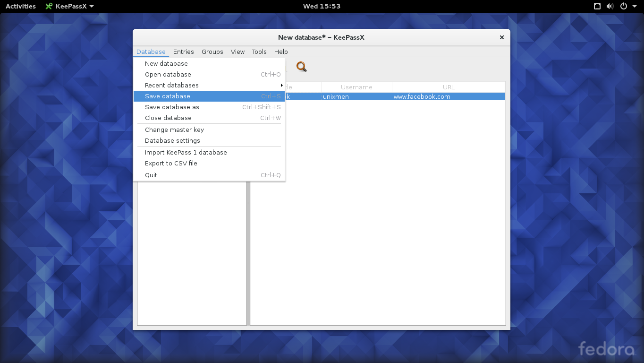Click the www.facebook.com URL cell
The height and width of the screenshot is (363, 644).
coord(449,96)
